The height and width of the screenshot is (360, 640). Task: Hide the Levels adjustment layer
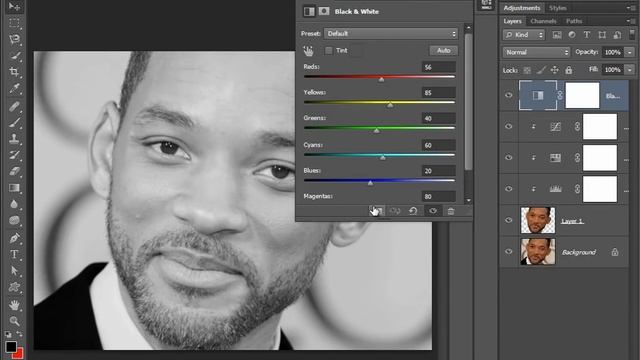coord(509,189)
